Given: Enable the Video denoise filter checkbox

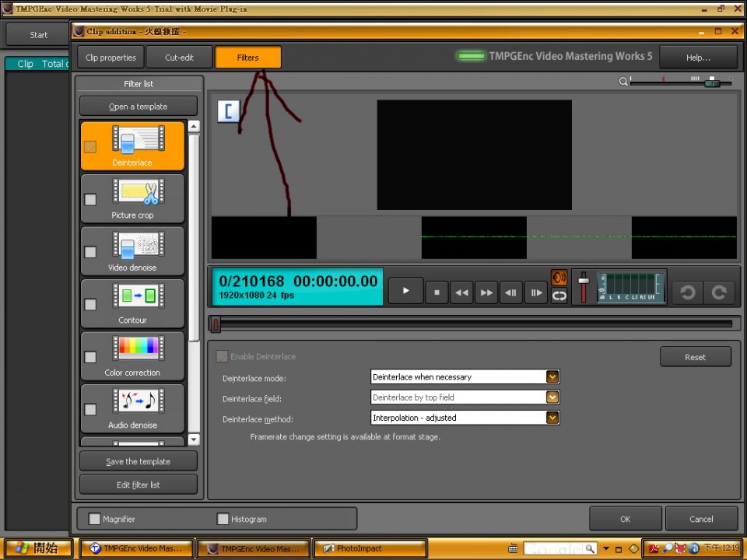Looking at the screenshot, I should (90, 252).
